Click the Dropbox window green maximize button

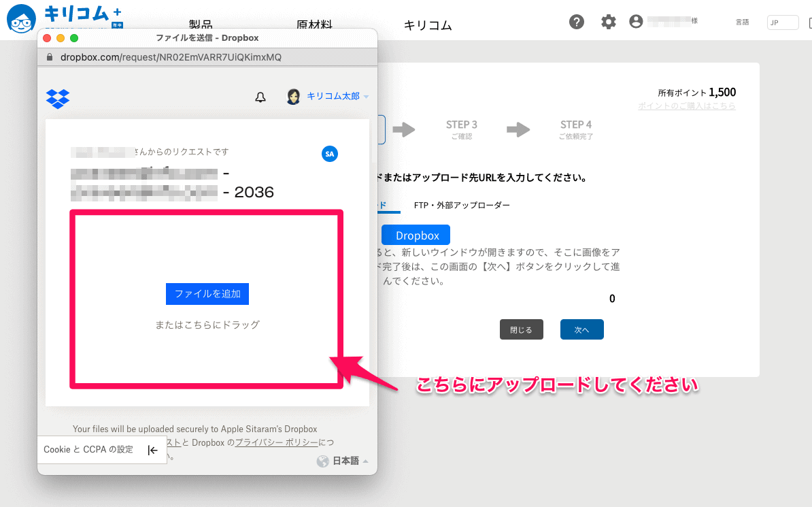point(74,38)
